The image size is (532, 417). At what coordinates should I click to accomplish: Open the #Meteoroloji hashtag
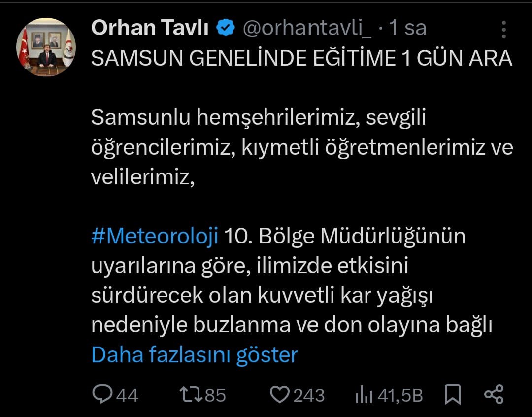pyautogui.click(x=155, y=237)
